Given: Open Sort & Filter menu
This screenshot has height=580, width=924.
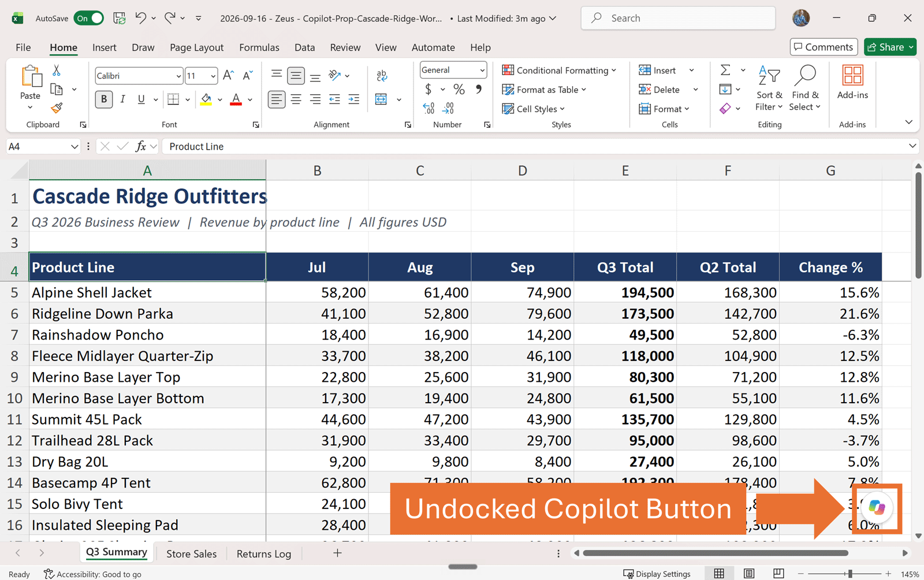Looking at the screenshot, I should coord(769,88).
